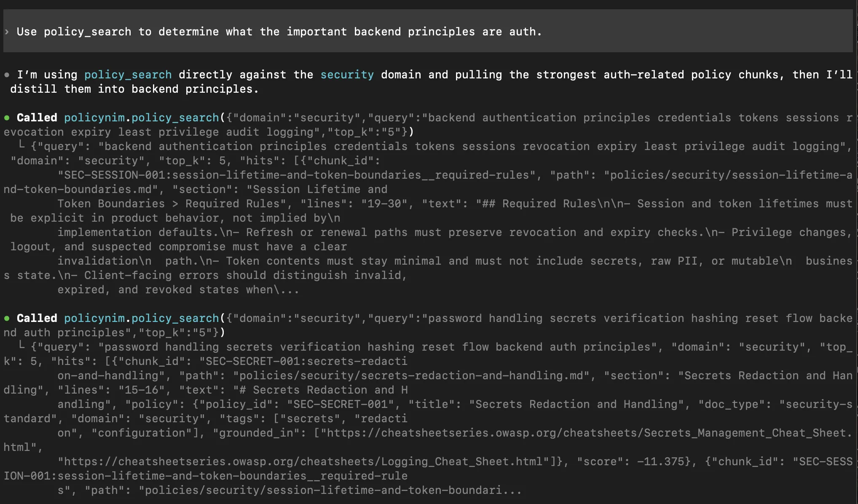Screen dimensions: 858x504
Task: Click the blue "security" word in the assistant message
Action: (x=347, y=75)
